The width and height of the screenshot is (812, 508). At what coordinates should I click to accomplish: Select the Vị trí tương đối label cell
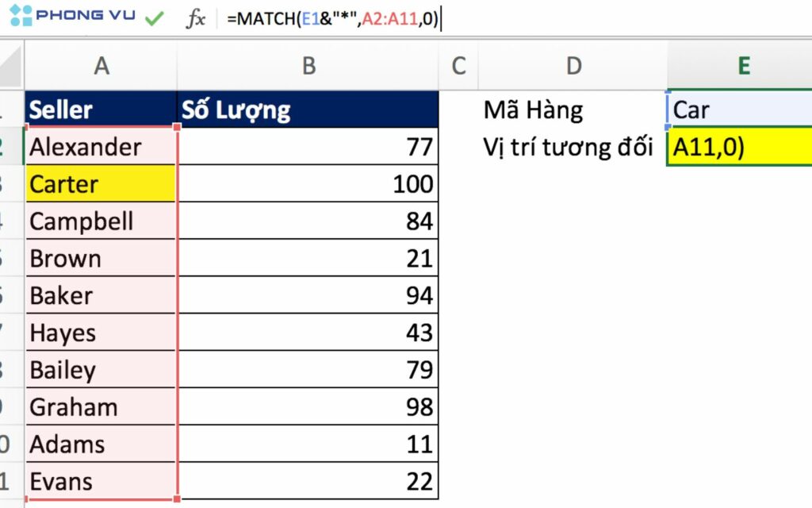[555, 147]
